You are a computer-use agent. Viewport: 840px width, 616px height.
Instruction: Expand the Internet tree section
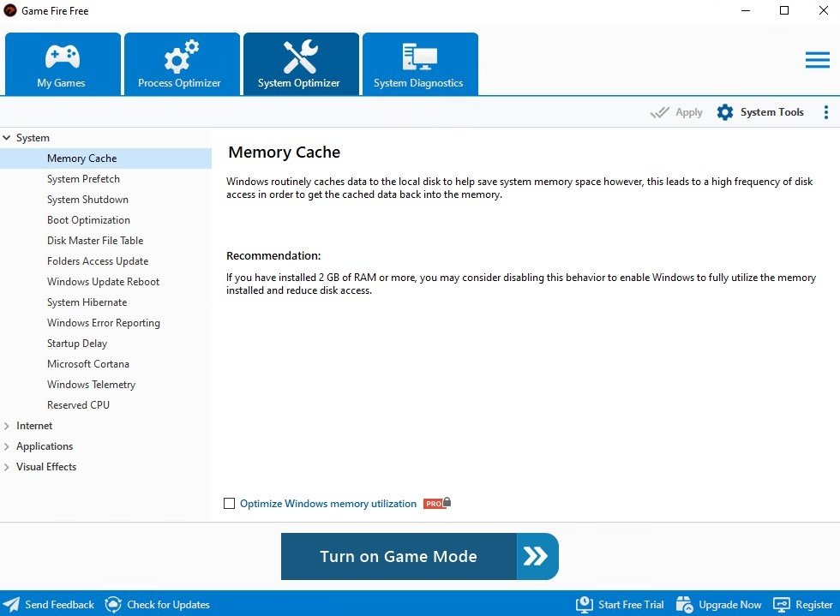[x=7, y=426]
